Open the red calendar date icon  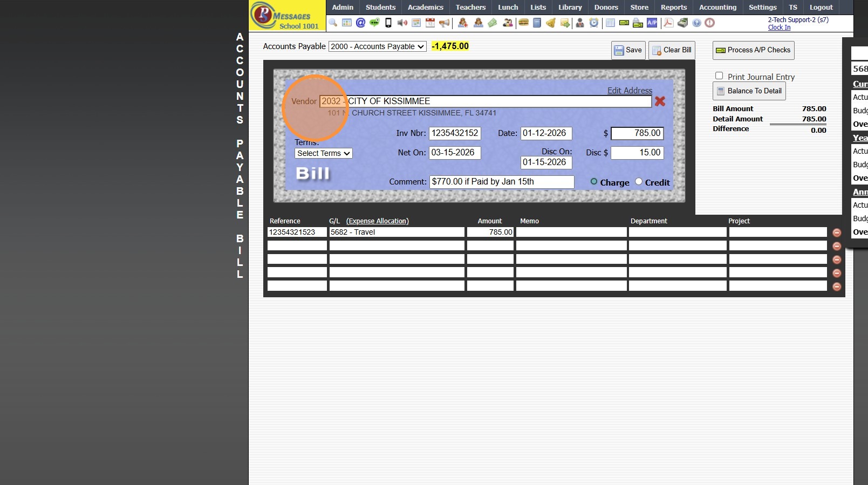(430, 23)
